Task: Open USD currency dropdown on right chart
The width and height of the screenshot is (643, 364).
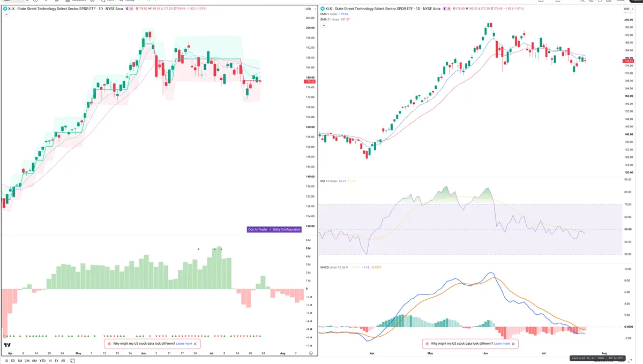Action: [627, 9]
